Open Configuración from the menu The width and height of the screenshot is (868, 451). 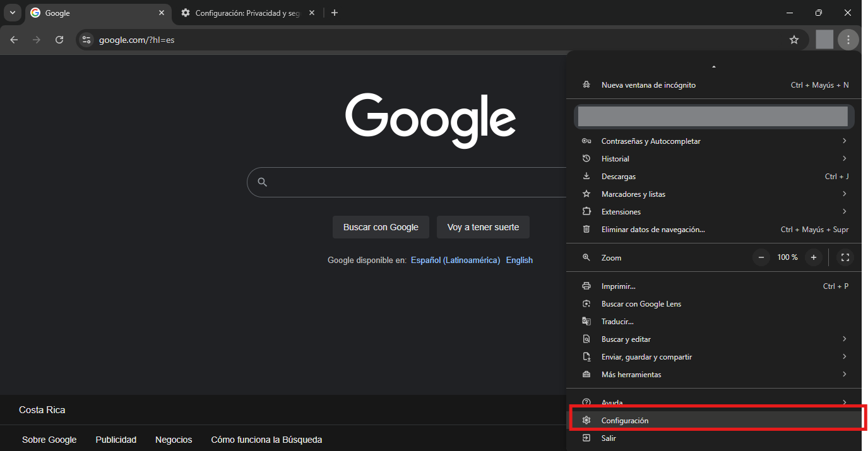pyautogui.click(x=714, y=421)
